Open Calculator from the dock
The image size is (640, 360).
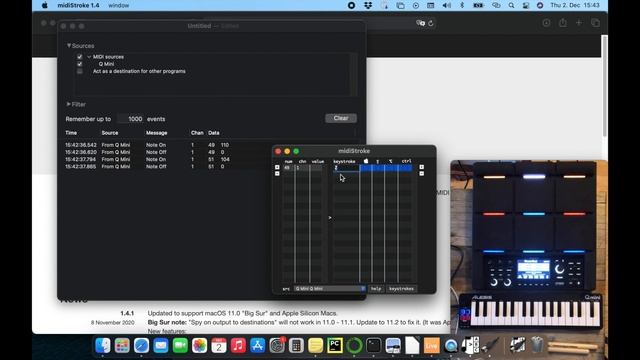click(x=296, y=346)
